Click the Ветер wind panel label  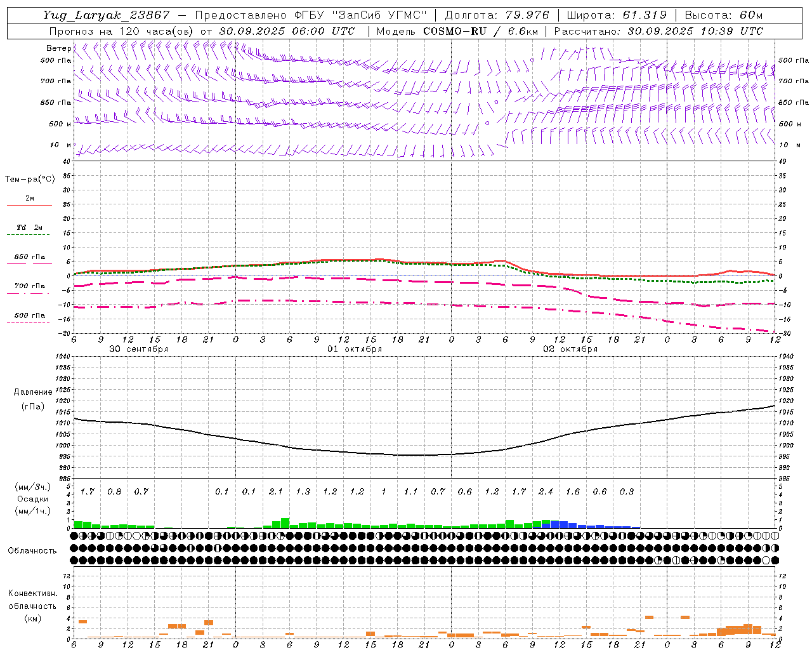coord(58,48)
